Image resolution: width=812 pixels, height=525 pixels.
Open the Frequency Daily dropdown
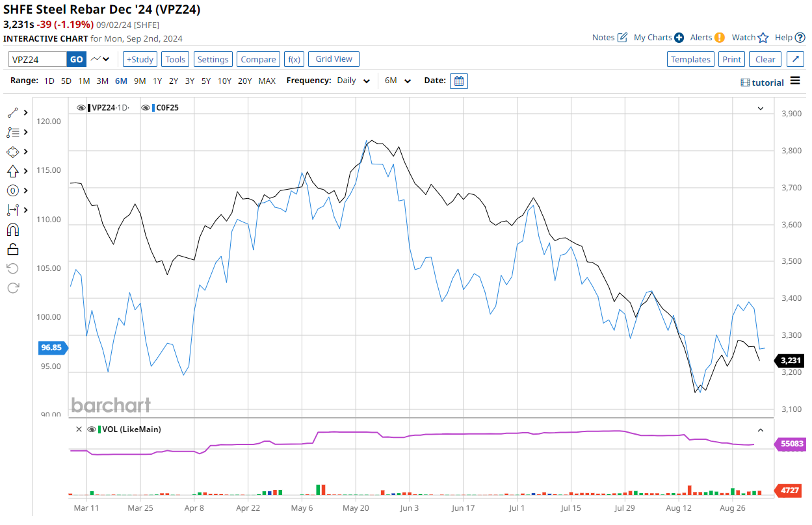point(353,81)
